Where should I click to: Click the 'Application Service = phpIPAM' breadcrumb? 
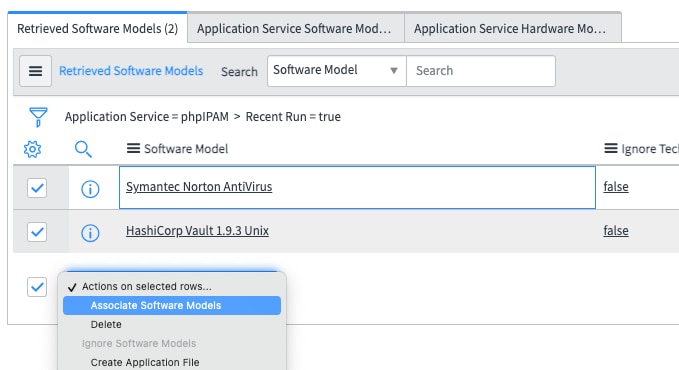click(x=147, y=117)
